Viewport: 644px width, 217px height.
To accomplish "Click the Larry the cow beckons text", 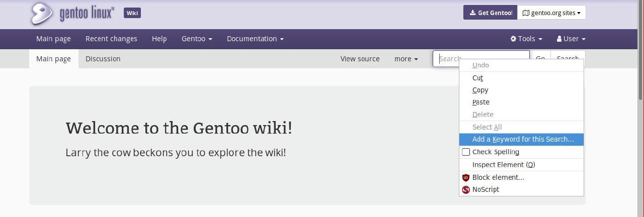I will [x=176, y=153].
